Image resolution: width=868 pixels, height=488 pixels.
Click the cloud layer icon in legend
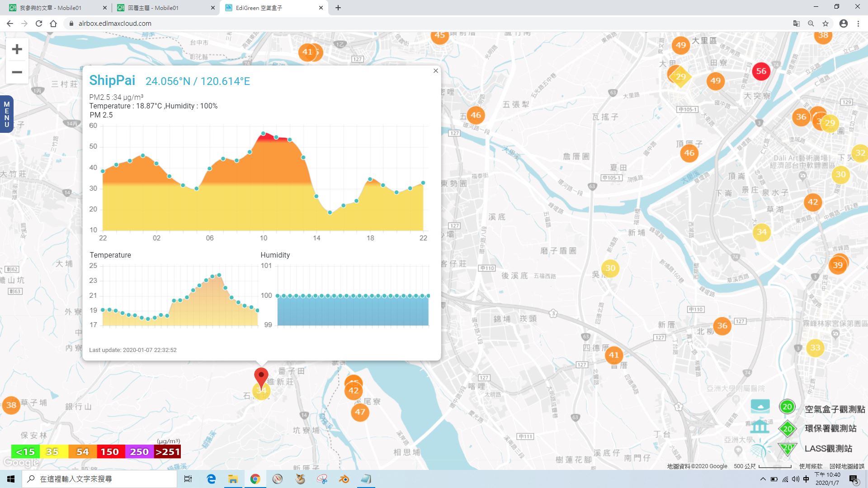coord(760,406)
